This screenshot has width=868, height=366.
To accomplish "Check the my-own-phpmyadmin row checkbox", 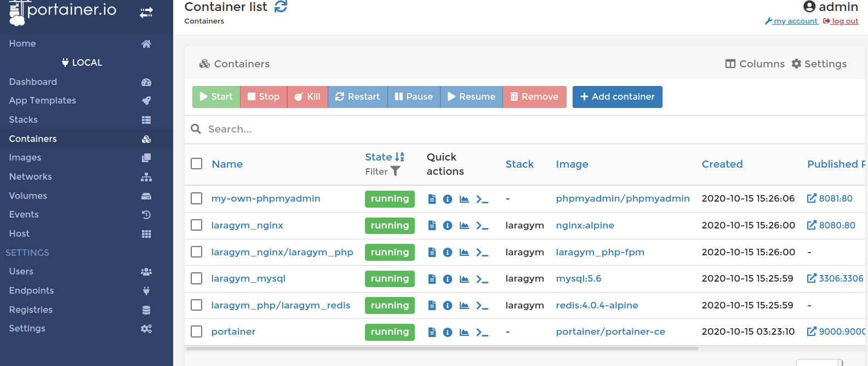I will click(197, 198).
